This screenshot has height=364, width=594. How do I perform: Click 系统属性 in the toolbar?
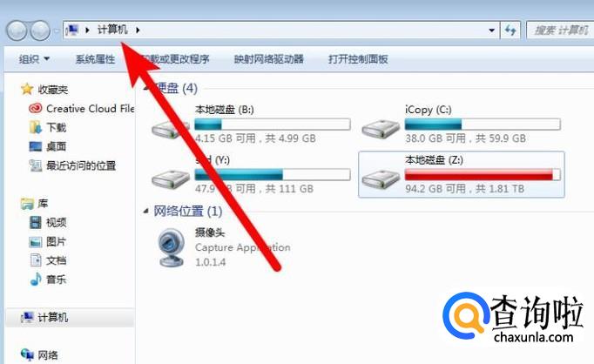point(96,59)
